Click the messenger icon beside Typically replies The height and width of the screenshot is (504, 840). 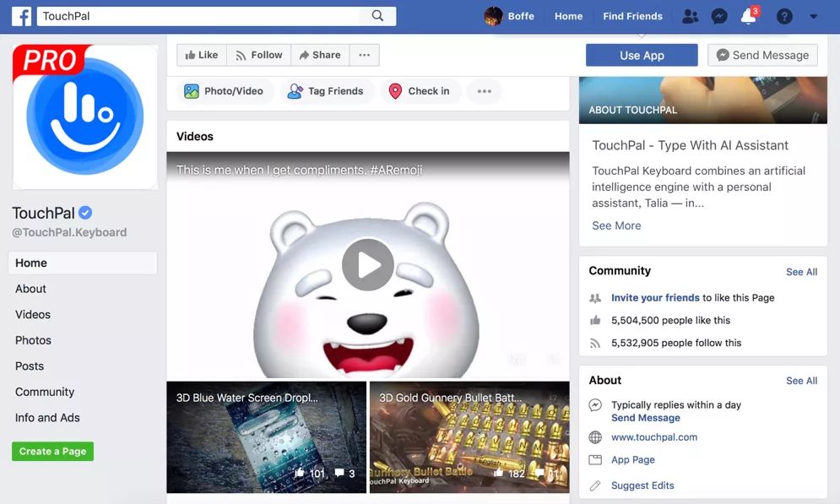tap(595, 405)
